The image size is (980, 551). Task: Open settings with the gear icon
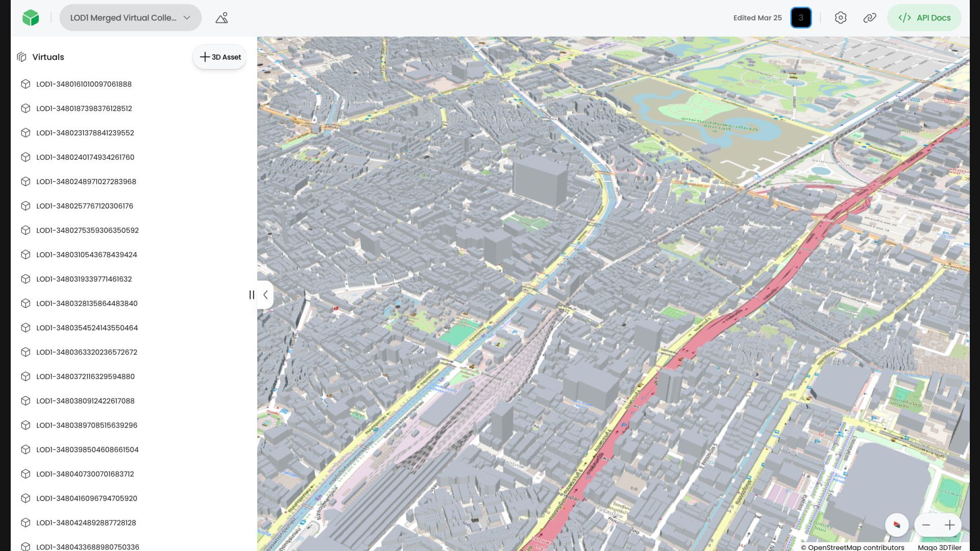coord(840,18)
